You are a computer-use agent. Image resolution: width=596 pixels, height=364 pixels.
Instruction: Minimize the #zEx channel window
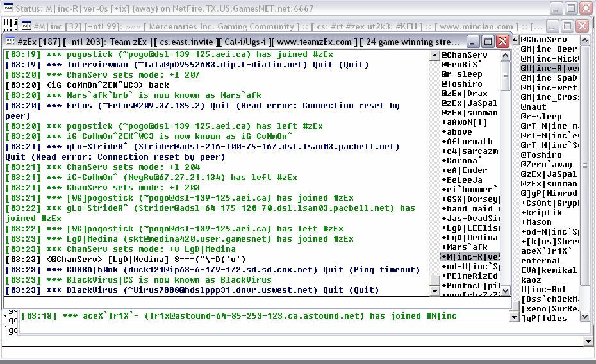pyautogui.click(x=473, y=41)
